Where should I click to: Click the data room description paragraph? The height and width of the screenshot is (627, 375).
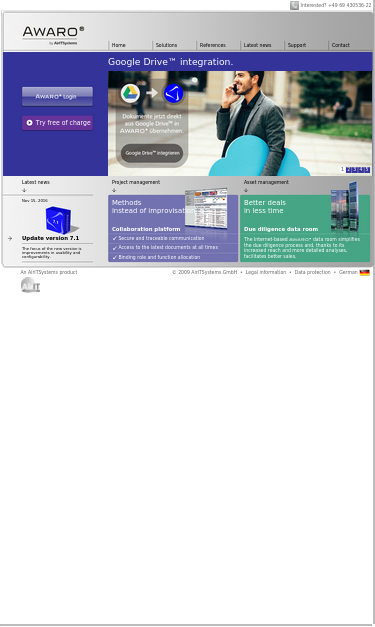(x=302, y=248)
